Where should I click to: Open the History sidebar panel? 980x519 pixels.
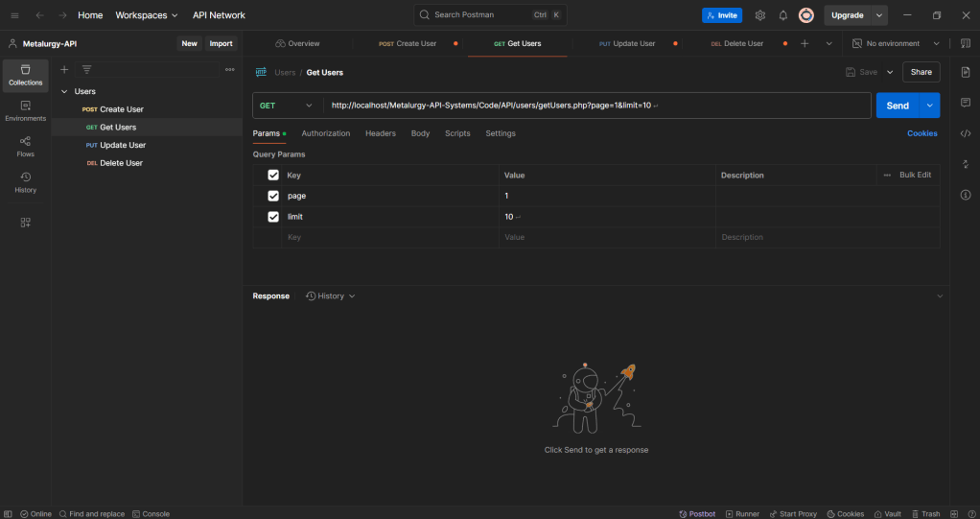pyautogui.click(x=26, y=181)
